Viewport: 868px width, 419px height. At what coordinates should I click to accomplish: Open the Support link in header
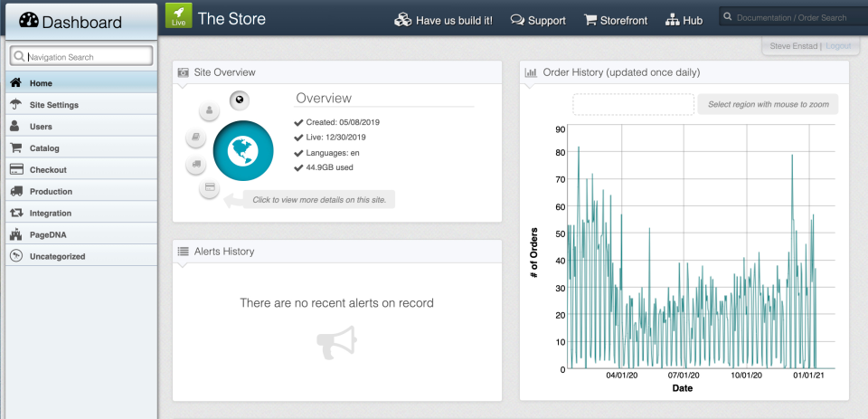coord(538,21)
